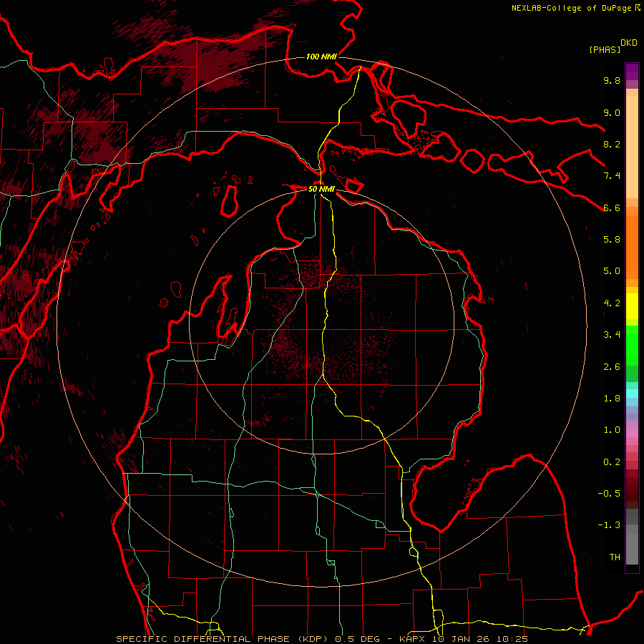Click the -0.5 scale value
This screenshot has height=644, width=644.
pos(609,494)
